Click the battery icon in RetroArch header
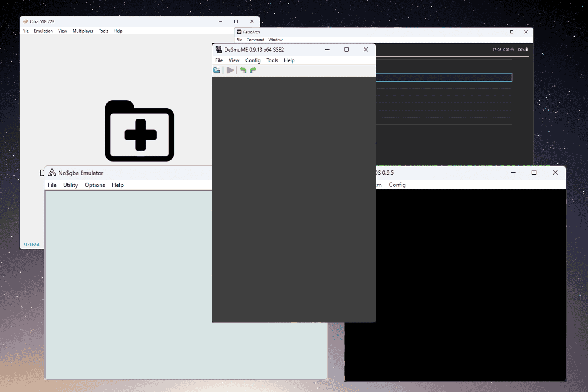The image size is (588, 392). click(527, 49)
